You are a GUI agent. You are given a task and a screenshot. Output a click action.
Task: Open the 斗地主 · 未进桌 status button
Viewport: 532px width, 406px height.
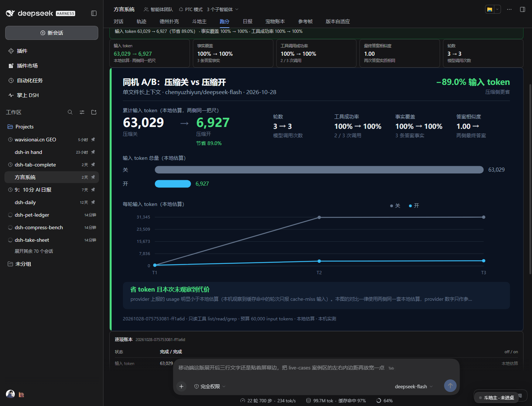[x=496, y=398]
